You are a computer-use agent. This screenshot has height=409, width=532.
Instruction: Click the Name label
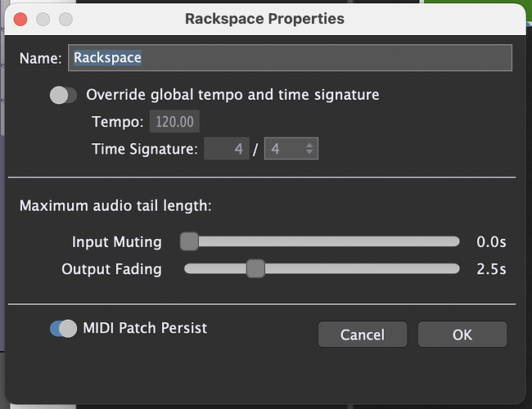coord(40,58)
